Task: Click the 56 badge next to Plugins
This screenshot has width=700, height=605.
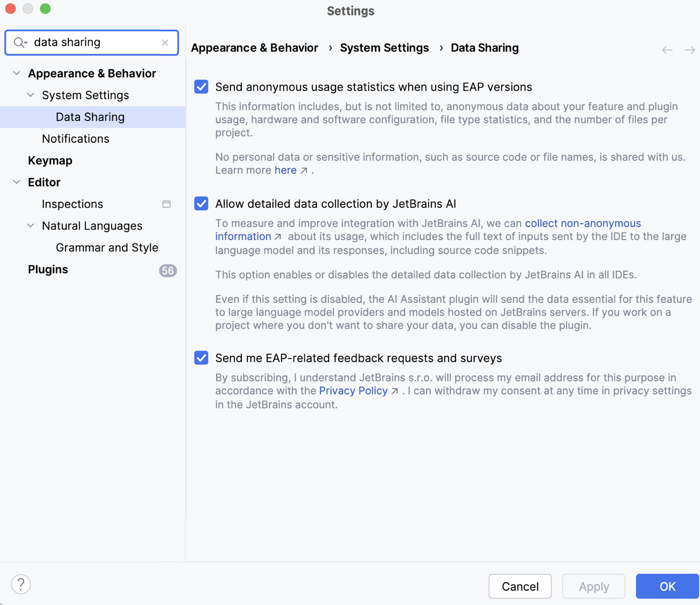Action: tap(168, 270)
